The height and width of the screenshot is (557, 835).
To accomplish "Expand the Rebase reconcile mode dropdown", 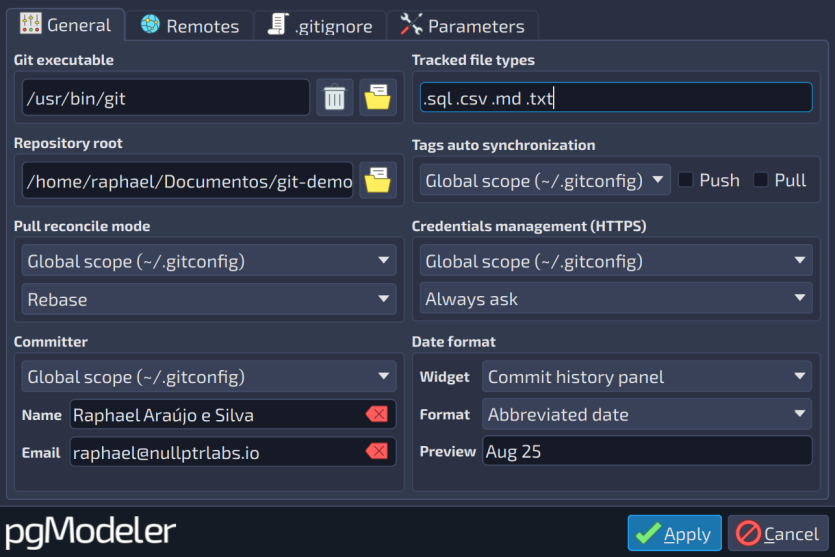I will click(209, 299).
